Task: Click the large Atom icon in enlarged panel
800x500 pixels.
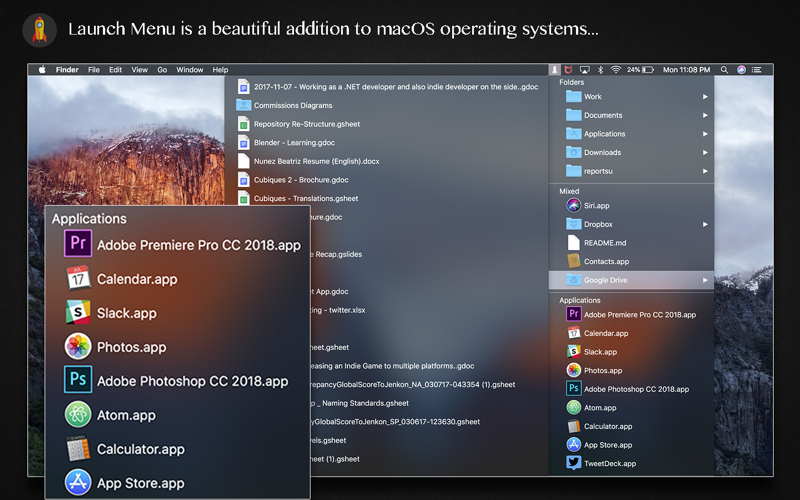Action: tap(78, 414)
